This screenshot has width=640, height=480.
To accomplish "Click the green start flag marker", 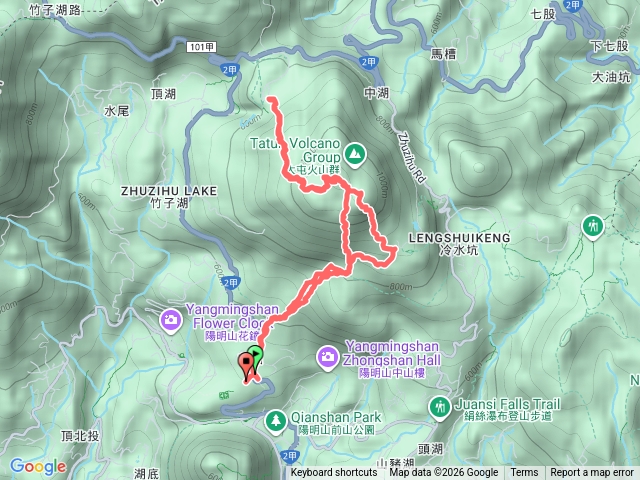I will [256, 356].
